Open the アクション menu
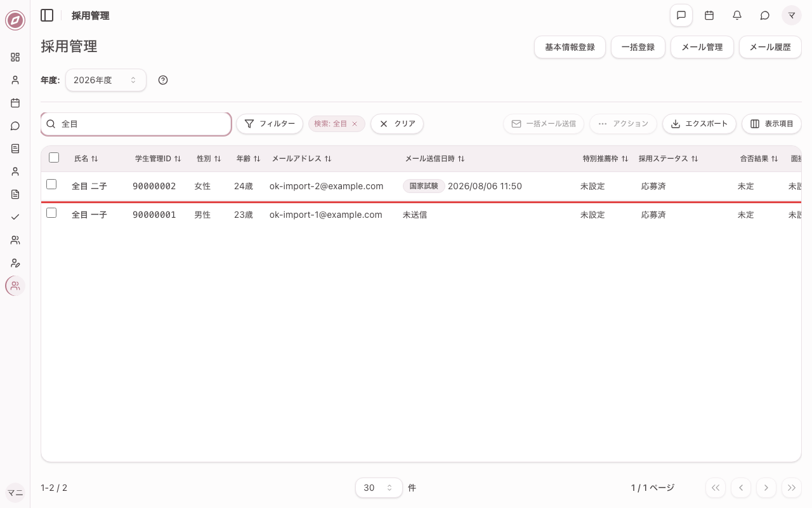The width and height of the screenshot is (812, 508). 623,124
